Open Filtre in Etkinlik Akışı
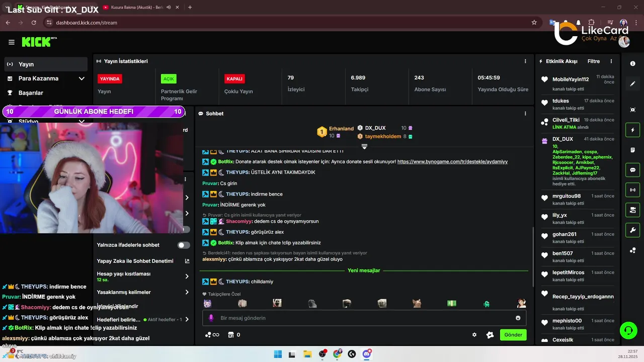644x362 pixels. [594, 61]
